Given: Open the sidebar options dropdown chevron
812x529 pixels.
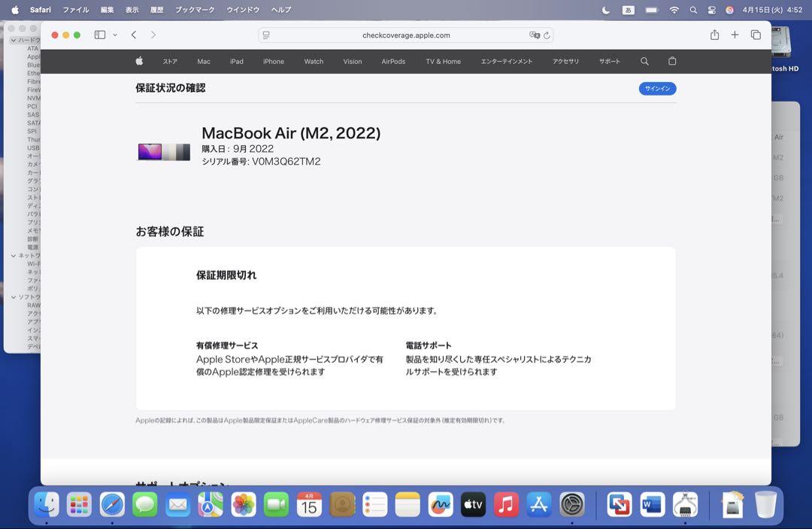Looking at the screenshot, I should pos(115,35).
